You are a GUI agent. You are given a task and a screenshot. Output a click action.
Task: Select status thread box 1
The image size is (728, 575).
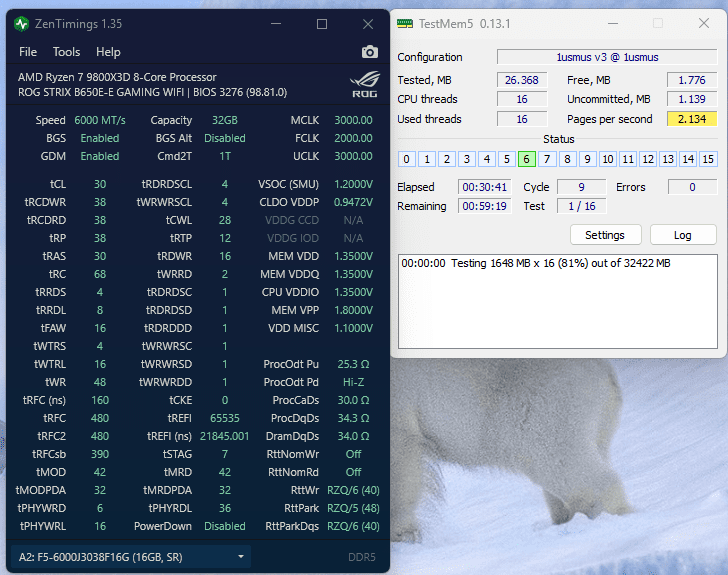pyautogui.click(x=427, y=159)
